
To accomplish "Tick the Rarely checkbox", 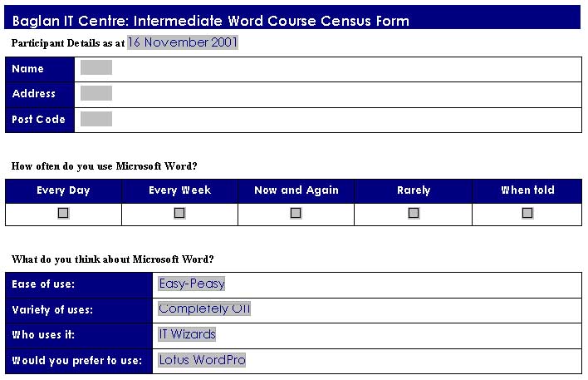I will tap(414, 213).
